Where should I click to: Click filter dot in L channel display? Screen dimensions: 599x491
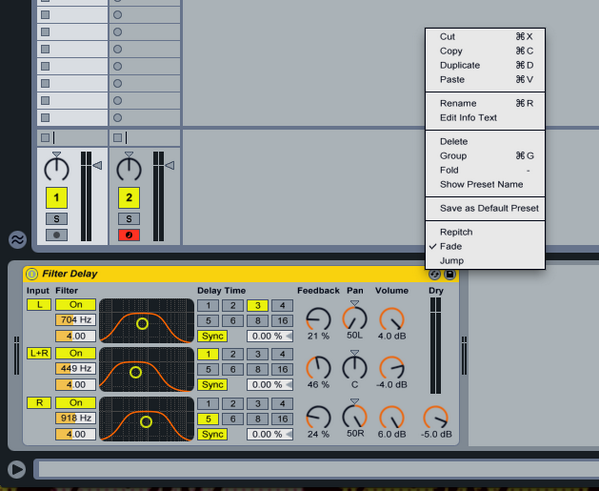click(x=142, y=324)
